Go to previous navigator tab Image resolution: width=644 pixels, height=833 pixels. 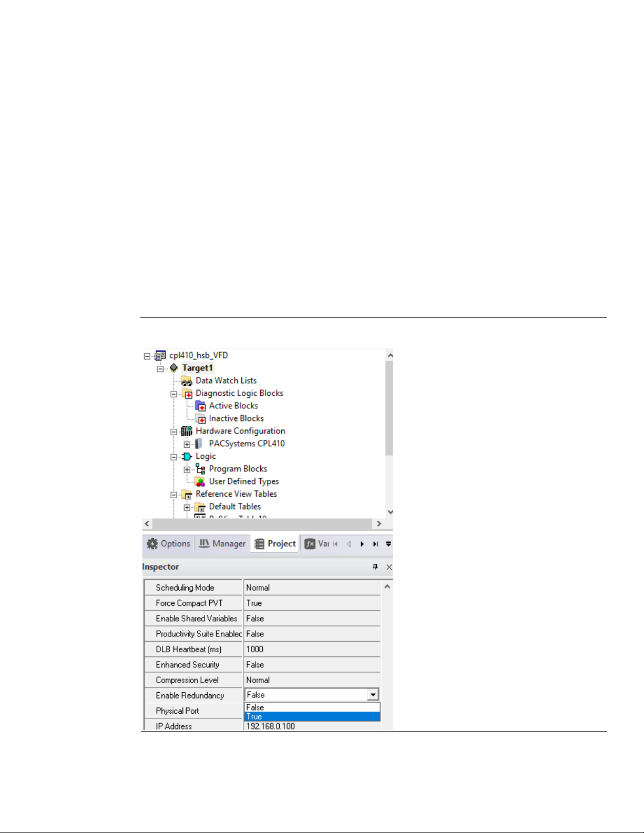click(349, 544)
